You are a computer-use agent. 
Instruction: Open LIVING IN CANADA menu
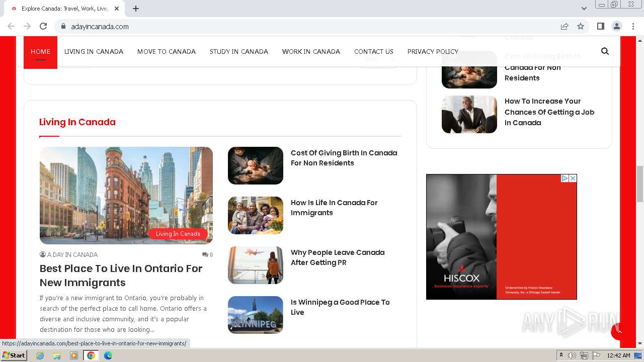(x=94, y=51)
